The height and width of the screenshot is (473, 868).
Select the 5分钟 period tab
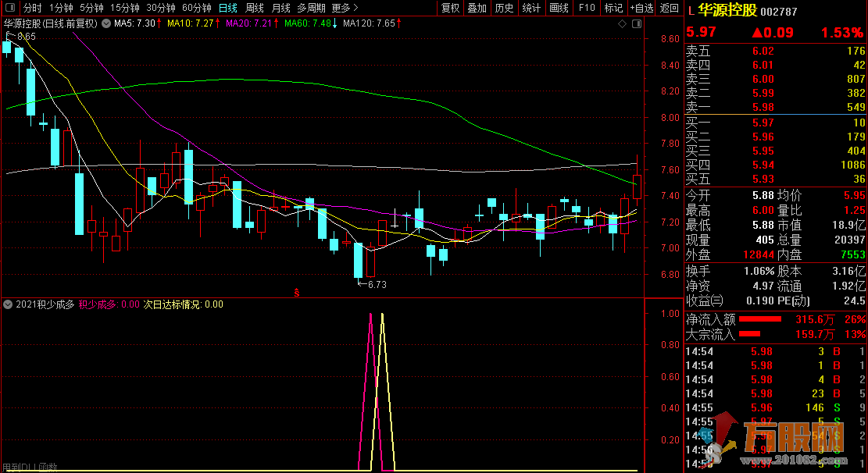91,8
